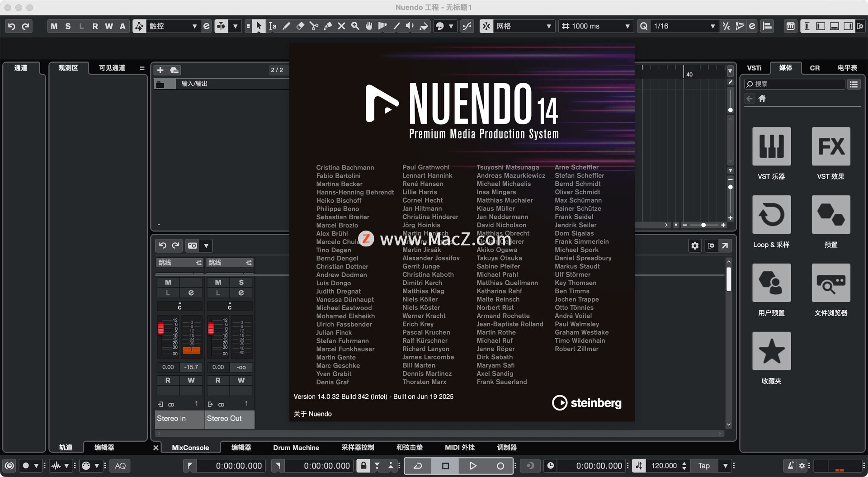Screen dimensions: 868x477
Task: Select the Color paint bucket tool
Action: point(424,26)
